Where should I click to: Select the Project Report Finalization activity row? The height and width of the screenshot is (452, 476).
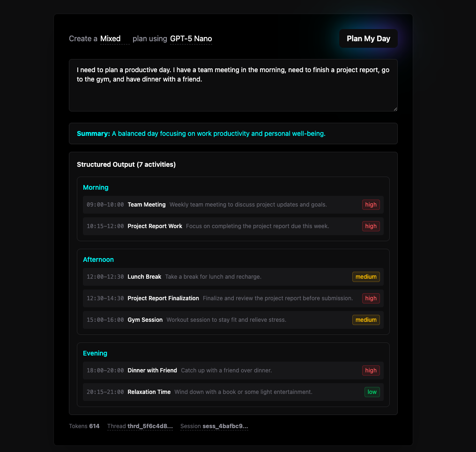tap(233, 298)
